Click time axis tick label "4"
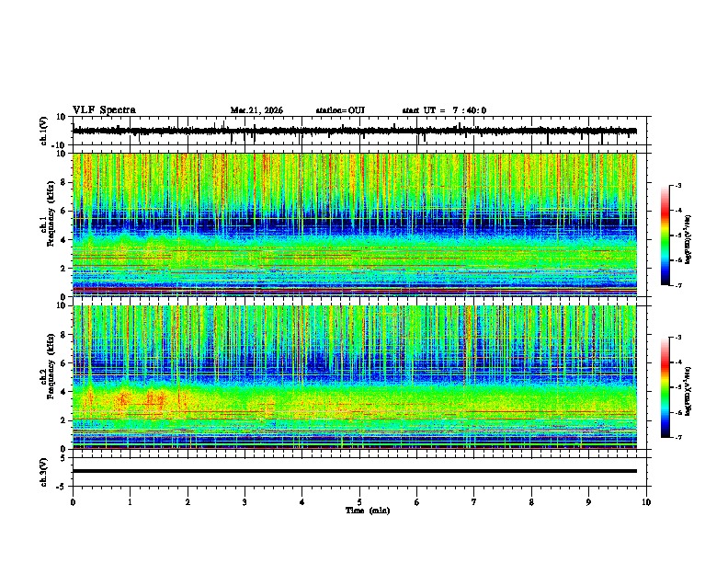Screen dimensions: 728x563 coord(302,502)
